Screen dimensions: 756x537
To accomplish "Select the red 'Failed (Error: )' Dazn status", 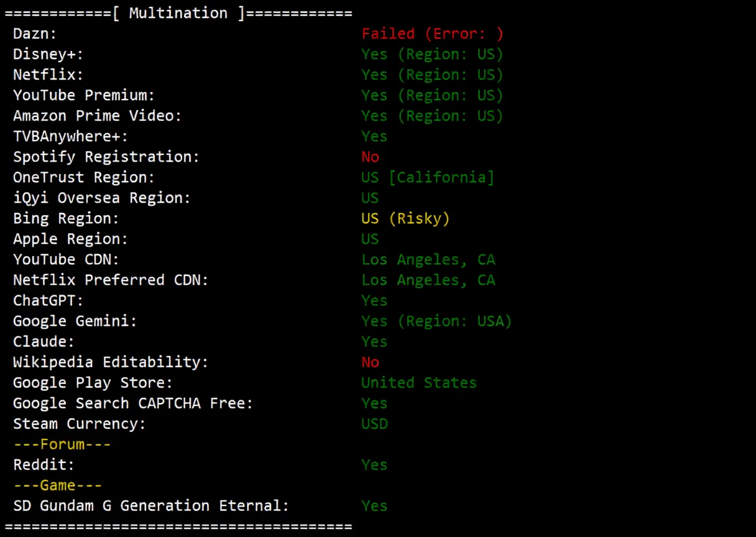I will point(432,33).
